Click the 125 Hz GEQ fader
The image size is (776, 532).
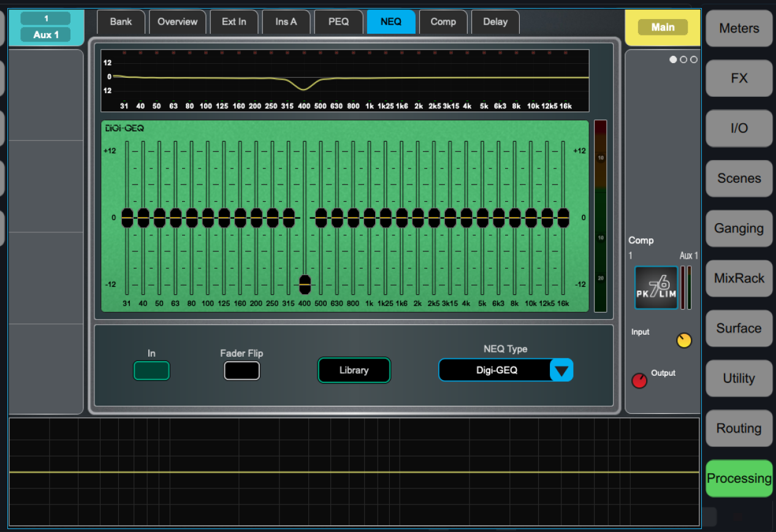[224, 218]
